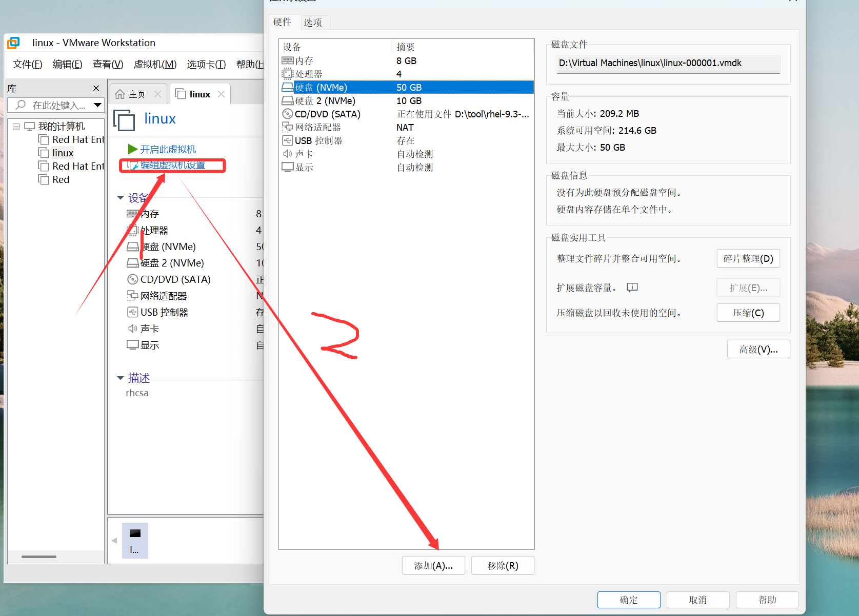Click the VM thumbnail at bottom of main window
Viewport: 859px width, 616px height.
(135, 541)
